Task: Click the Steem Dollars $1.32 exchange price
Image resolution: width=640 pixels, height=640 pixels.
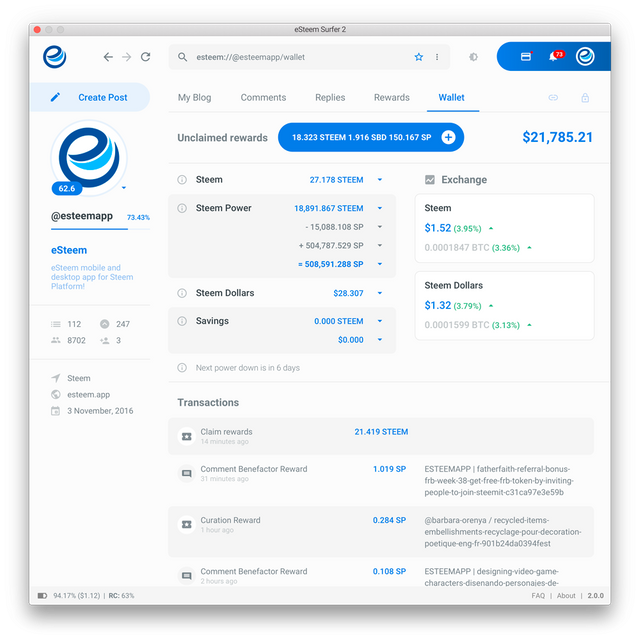Action: (x=438, y=305)
